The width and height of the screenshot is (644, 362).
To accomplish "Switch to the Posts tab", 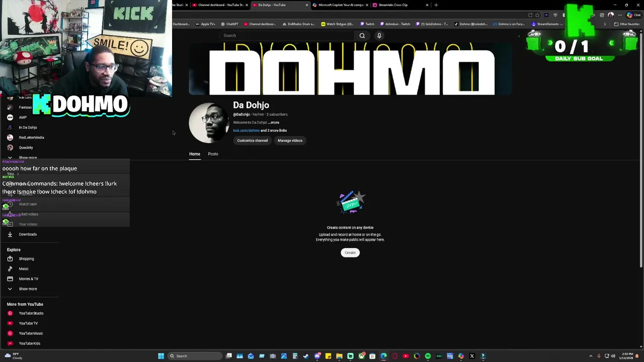I will (213, 154).
